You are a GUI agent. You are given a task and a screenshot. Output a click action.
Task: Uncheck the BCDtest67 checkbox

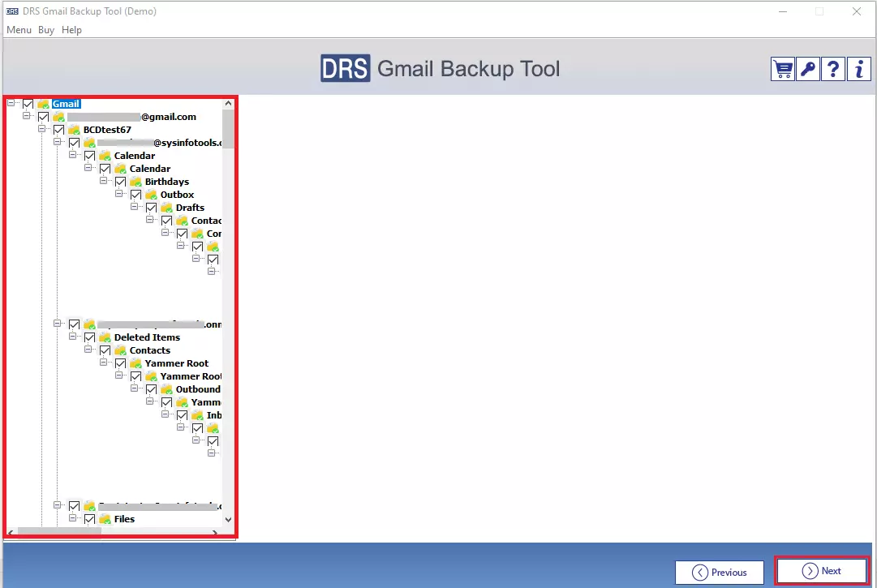(x=58, y=130)
